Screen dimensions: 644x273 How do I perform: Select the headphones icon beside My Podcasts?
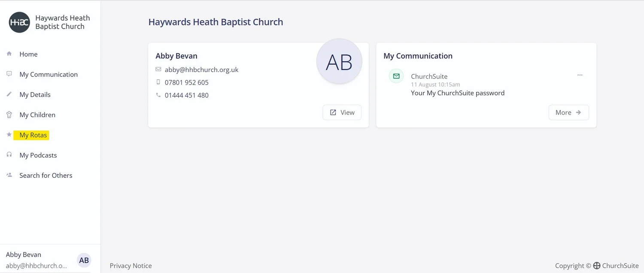click(x=9, y=155)
